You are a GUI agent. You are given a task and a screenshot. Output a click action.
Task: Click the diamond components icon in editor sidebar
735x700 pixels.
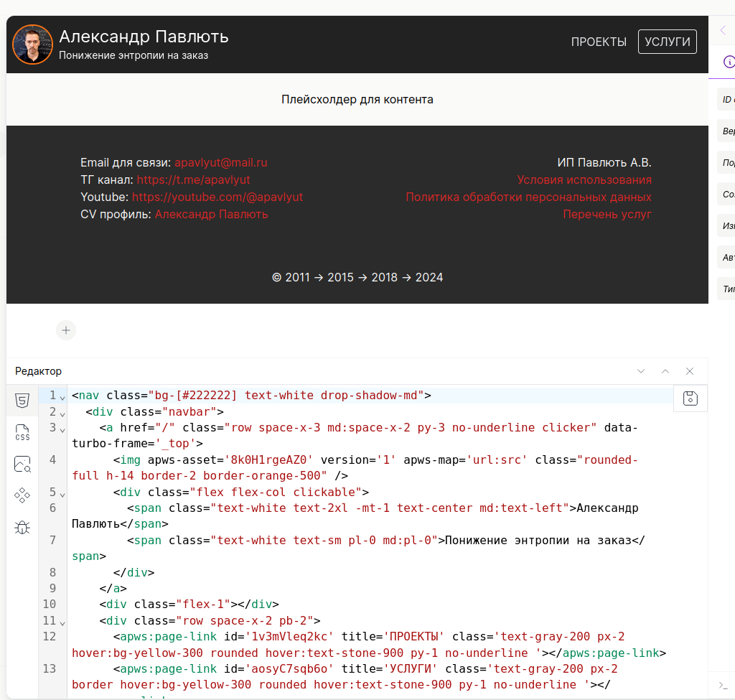pos(22,495)
